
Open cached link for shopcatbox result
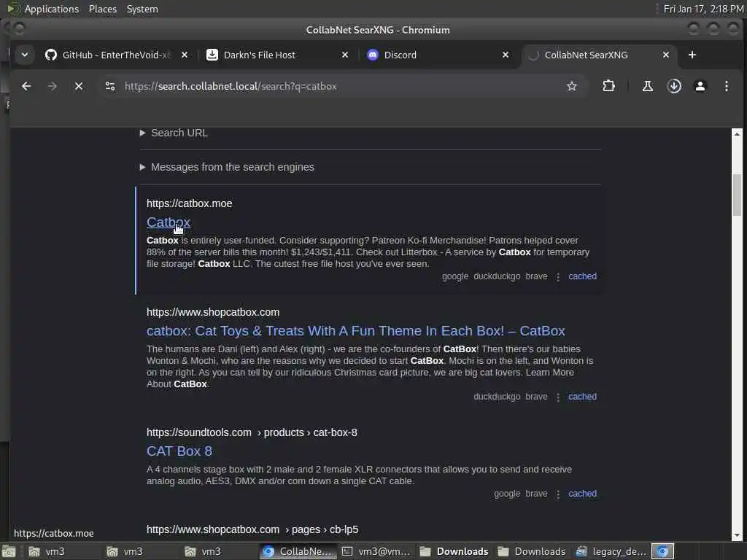(x=582, y=397)
